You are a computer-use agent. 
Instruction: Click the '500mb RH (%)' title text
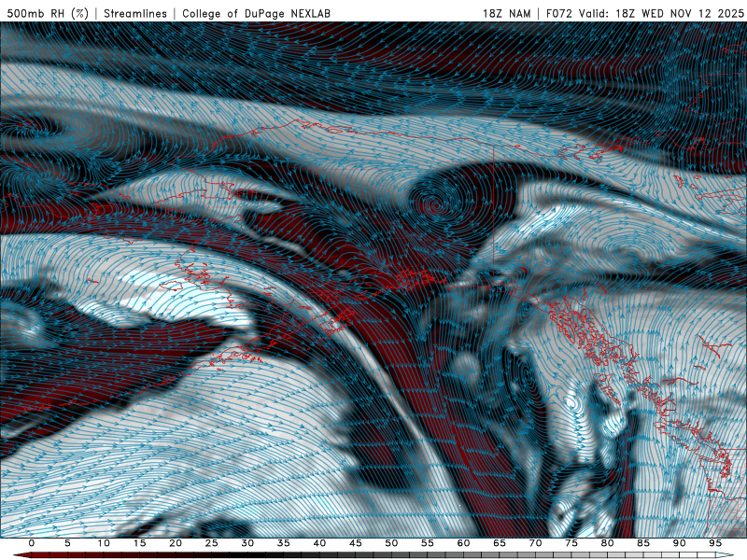pyautogui.click(x=48, y=13)
